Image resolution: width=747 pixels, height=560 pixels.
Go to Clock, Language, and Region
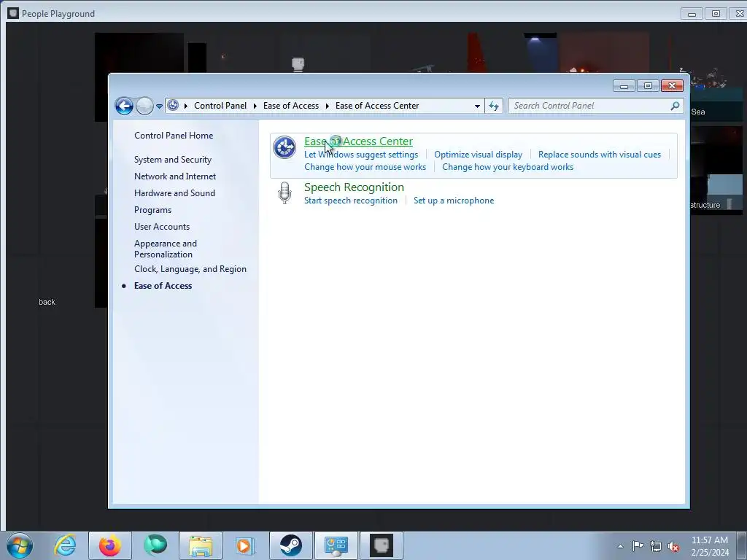pos(190,269)
